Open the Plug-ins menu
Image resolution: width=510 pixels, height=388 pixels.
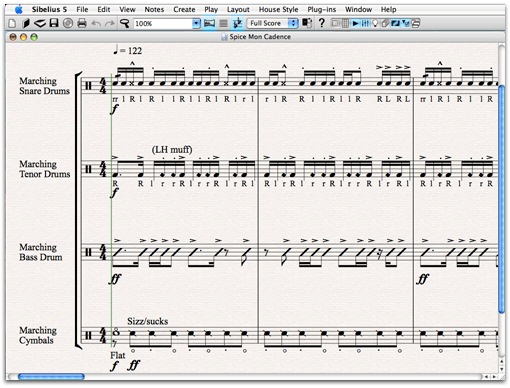[322, 9]
